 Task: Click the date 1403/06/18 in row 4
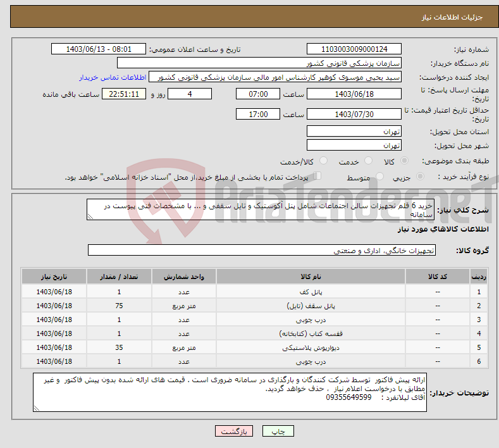(x=54, y=333)
